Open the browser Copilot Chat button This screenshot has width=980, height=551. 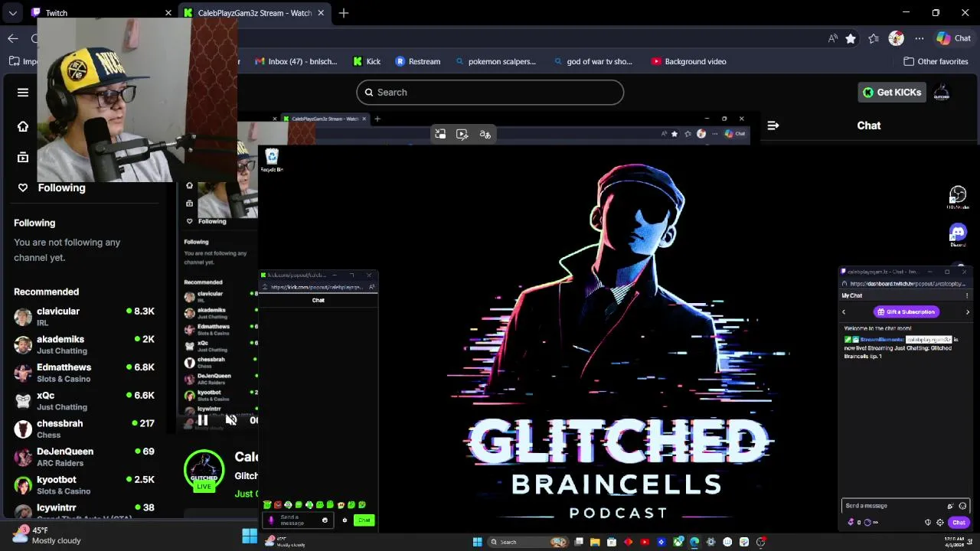point(954,38)
